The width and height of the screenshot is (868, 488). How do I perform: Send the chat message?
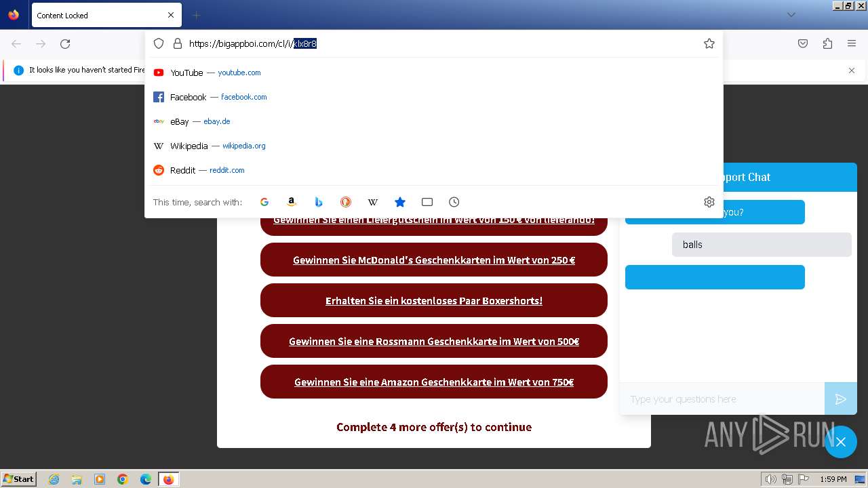pos(841,399)
